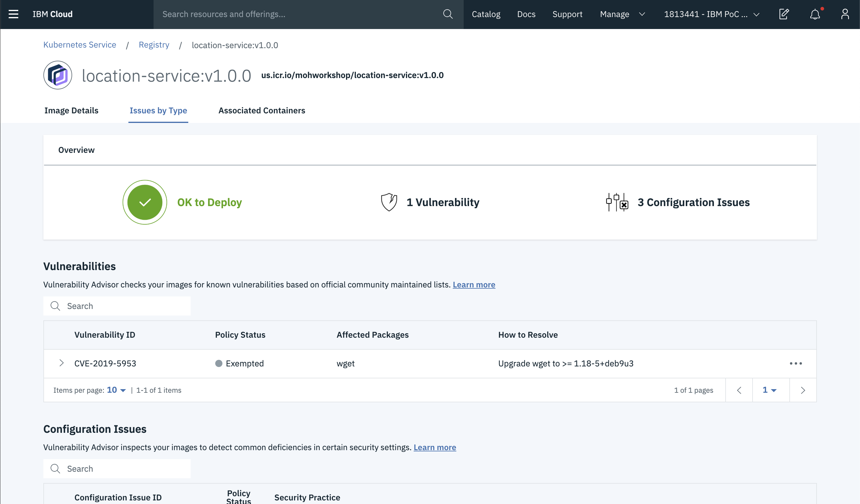Click Learn more under Vulnerabilities
860x504 pixels.
point(474,284)
